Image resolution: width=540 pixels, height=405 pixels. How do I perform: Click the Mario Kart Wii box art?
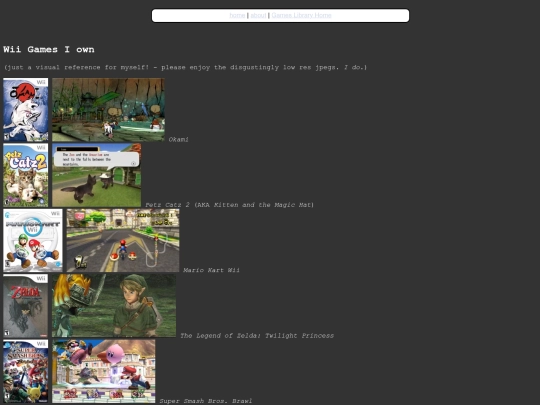(33, 240)
